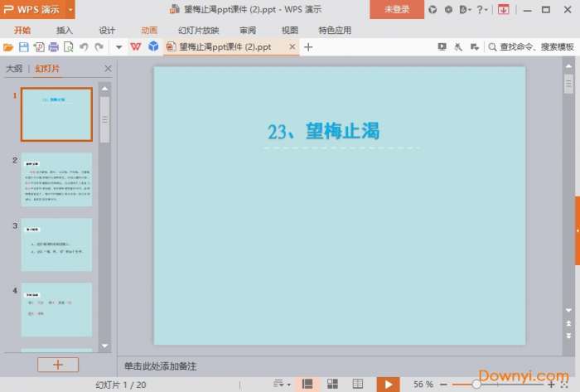580x392 pixels.
Task: Save the presentation with the diskette icon
Action: point(24,47)
